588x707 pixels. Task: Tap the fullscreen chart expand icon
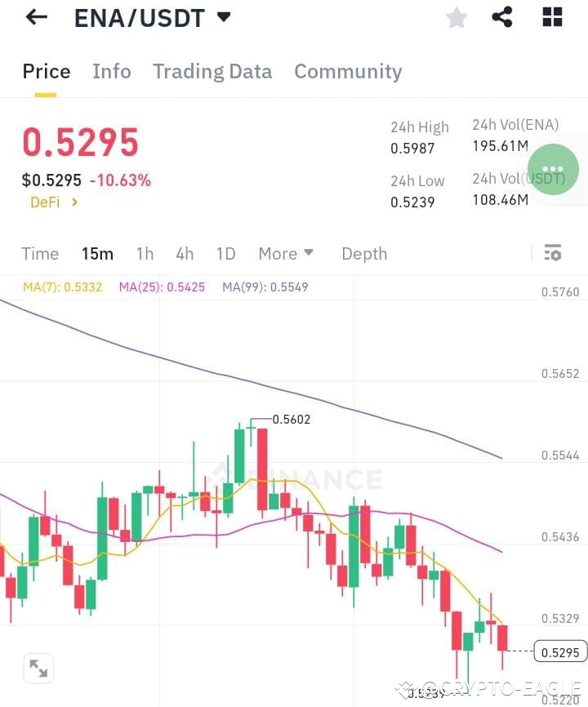[x=38, y=668]
